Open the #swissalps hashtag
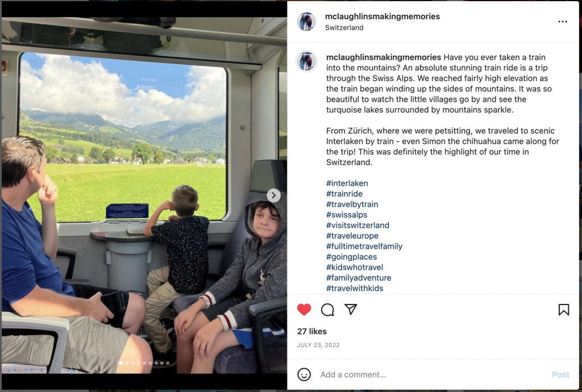The image size is (582, 392). (x=347, y=215)
